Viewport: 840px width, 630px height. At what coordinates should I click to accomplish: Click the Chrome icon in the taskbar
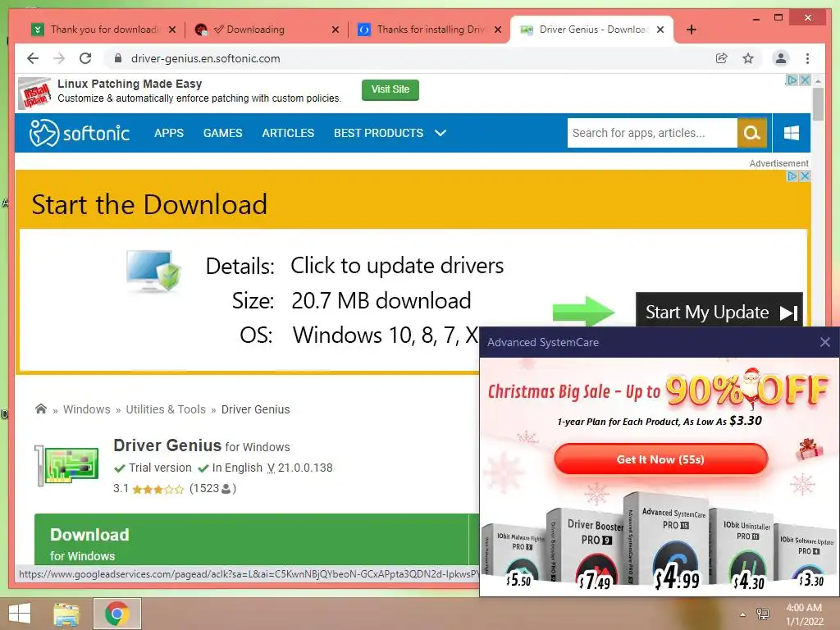[116, 614]
